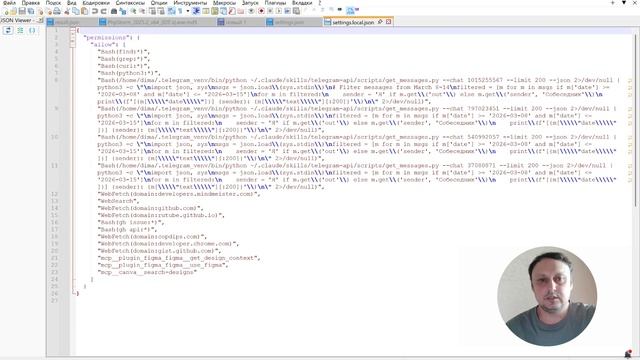The width and height of the screenshot is (640, 360).
Task: Save recorded macro toolbar icon
Action: point(296,11)
